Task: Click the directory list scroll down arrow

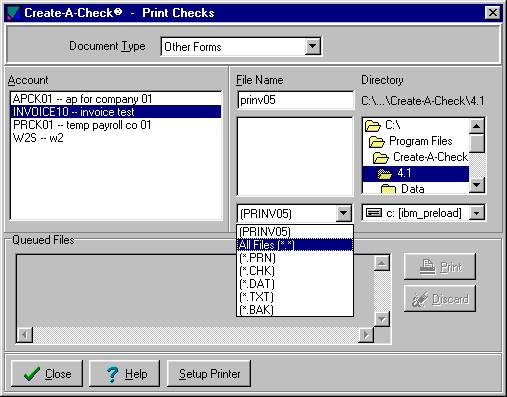Action: click(477, 185)
